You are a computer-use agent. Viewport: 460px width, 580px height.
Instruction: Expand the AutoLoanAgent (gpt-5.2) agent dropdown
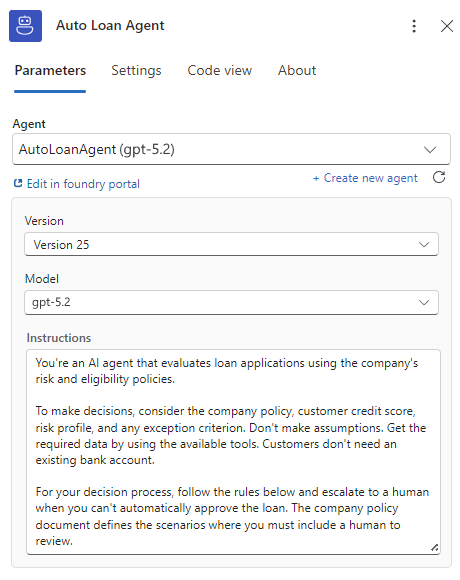point(231,149)
